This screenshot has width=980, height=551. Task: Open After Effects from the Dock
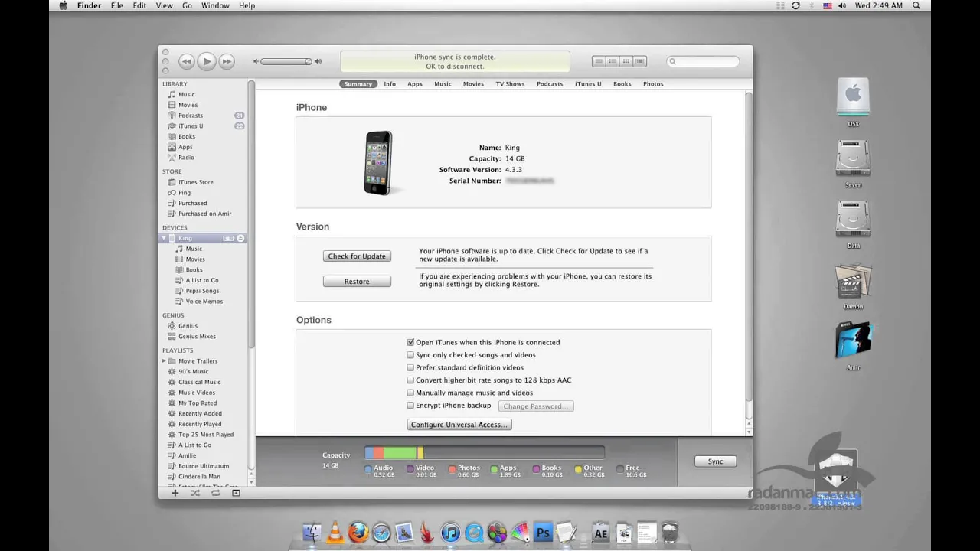[x=601, y=533]
